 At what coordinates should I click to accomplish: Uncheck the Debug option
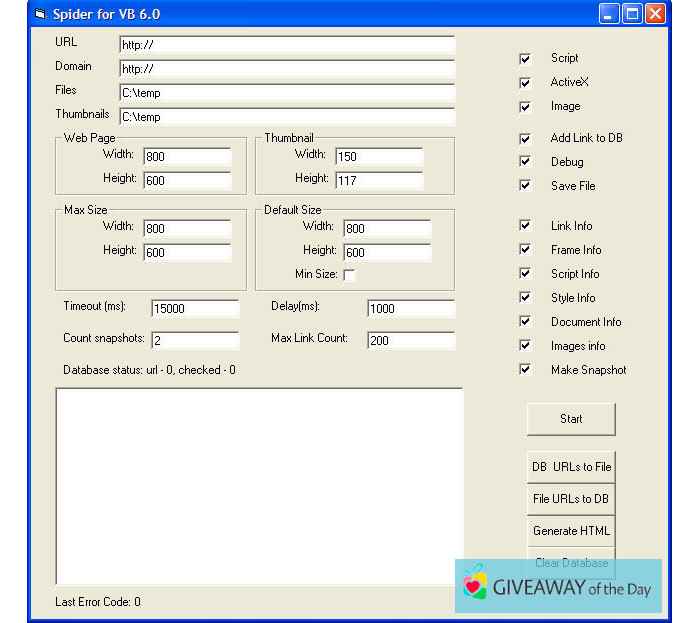(x=525, y=162)
